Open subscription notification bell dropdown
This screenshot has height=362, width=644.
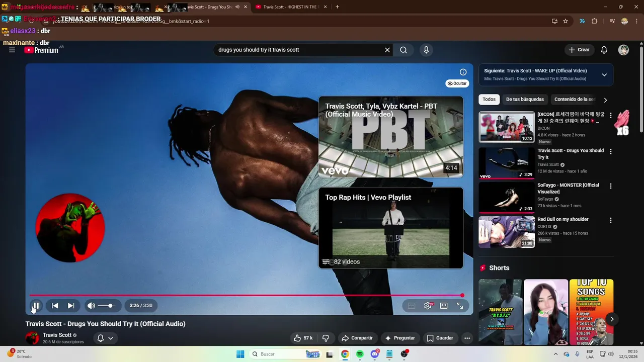105,338
